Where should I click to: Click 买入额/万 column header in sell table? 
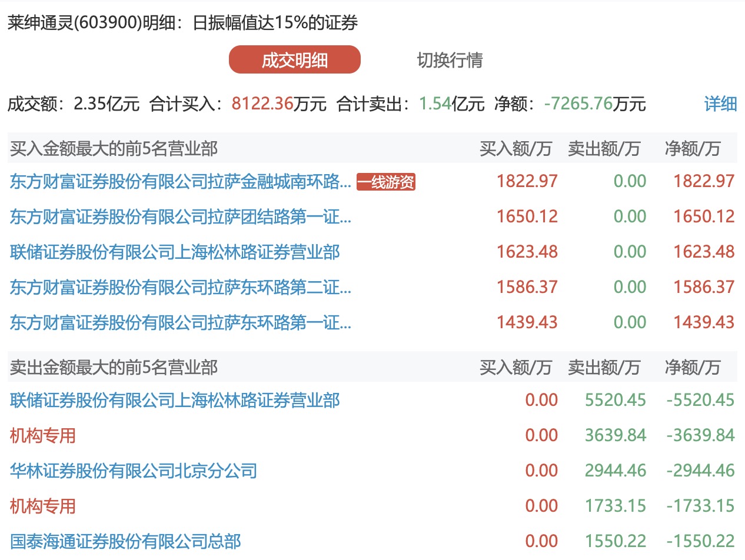pos(516,368)
